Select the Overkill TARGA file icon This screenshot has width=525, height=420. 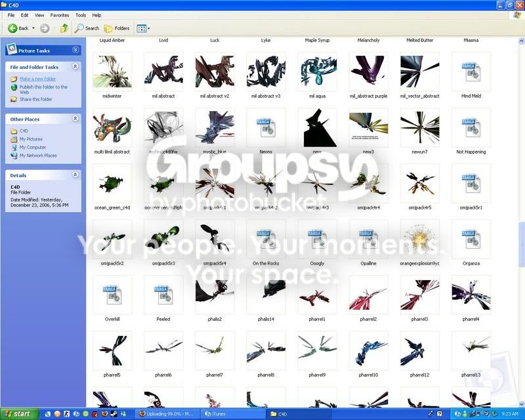112,295
